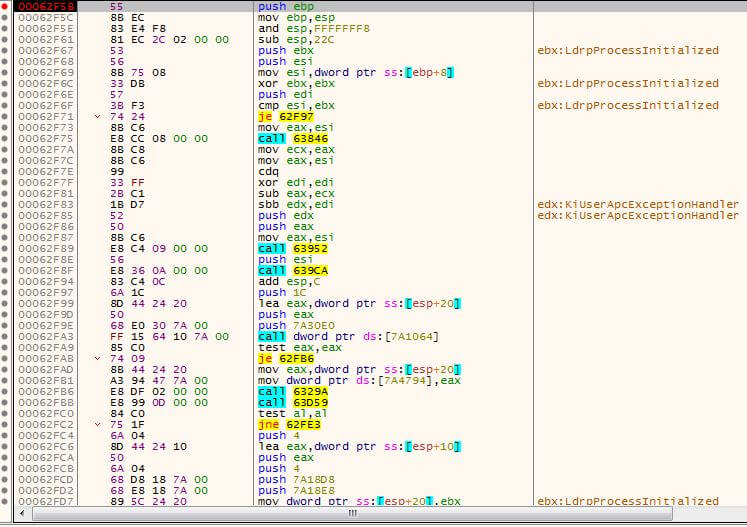Viewport: 747px width, 527px height.
Task: Click opcode bytes 'A3 94 47 7A 00'
Action: [x=159, y=381]
